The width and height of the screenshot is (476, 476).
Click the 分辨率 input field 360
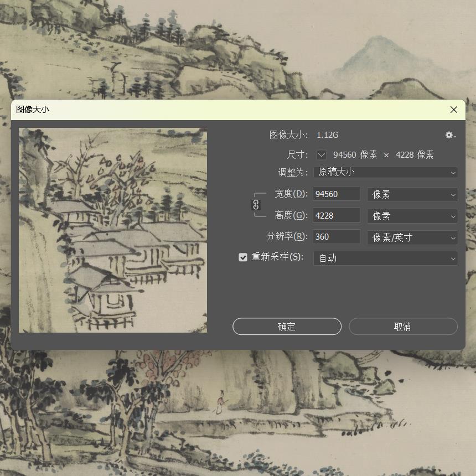pyautogui.click(x=337, y=237)
